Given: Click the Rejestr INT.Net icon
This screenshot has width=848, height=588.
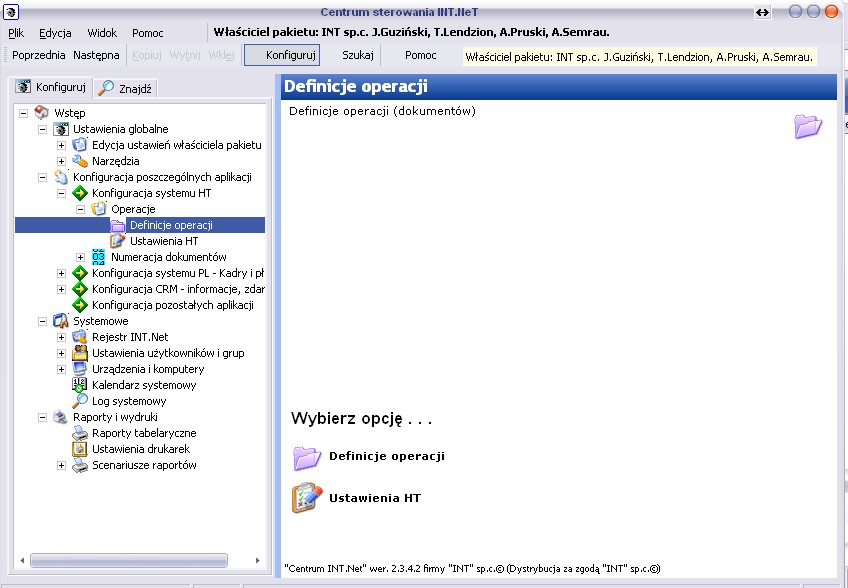Looking at the screenshot, I should [80, 336].
